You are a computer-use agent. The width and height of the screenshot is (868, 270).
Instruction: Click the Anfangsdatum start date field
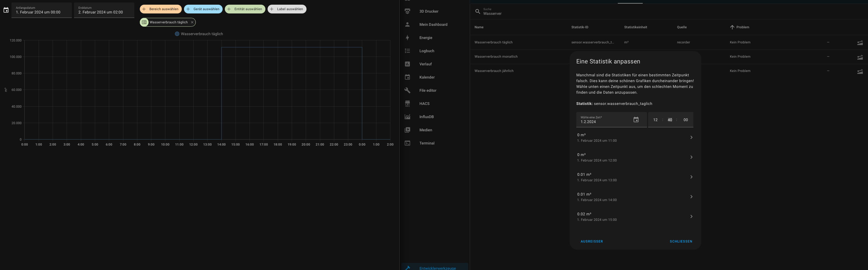[x=41, y=10]
